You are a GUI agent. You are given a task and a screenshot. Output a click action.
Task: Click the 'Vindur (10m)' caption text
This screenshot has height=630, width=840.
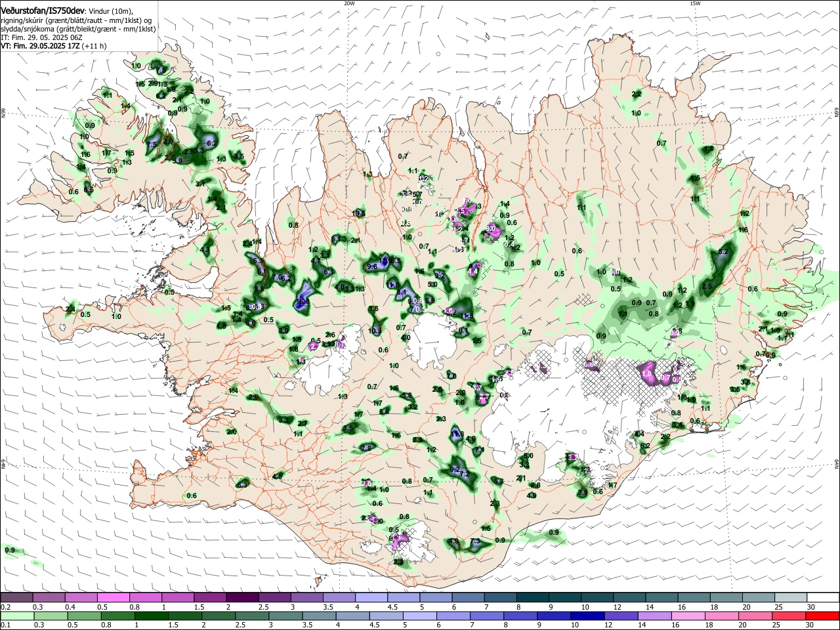click(110, 11)
